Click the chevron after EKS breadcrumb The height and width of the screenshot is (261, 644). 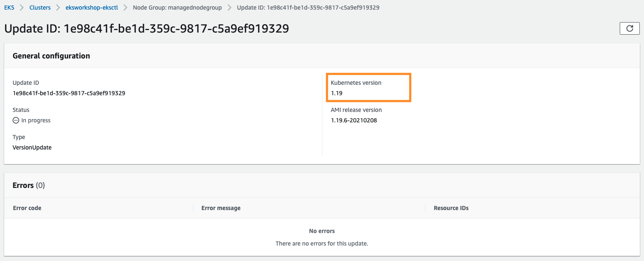click(x=22, y=8)
